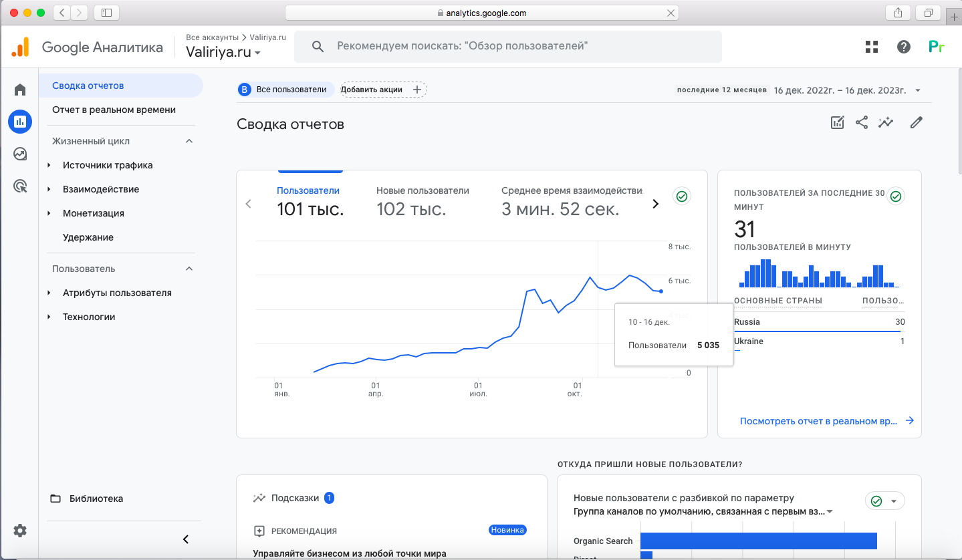
Task: Collapse sidebar with left chevron
Action: pos(186,539)
